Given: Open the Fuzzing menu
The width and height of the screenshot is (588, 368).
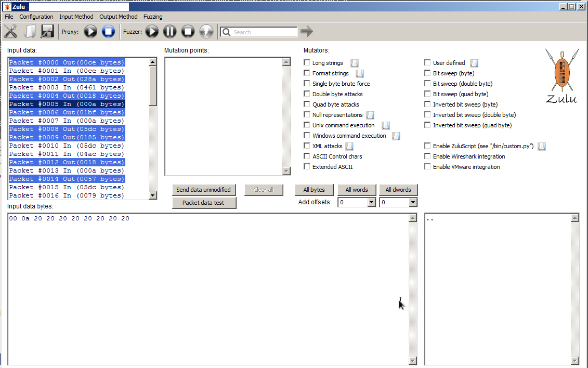Looking at the screenshot, I should pyautogui.click(x=153, y=17).
